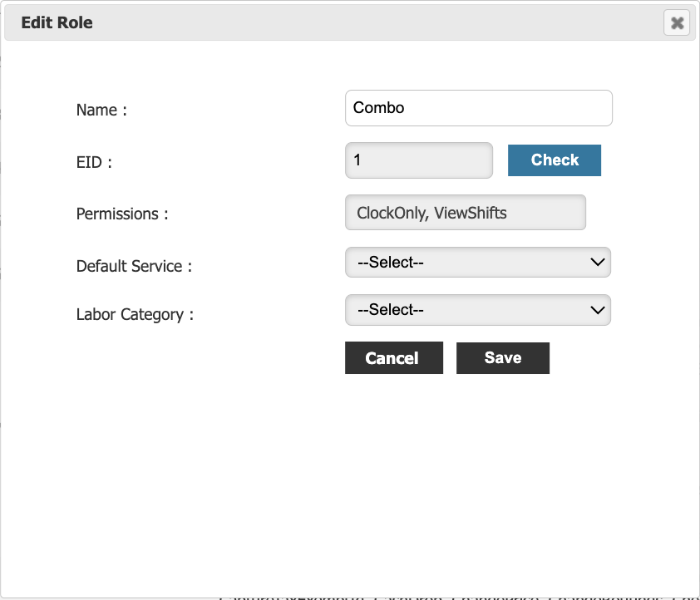The height and width of the screenshot is (600, 700).
Task: Click the Default Service label
Action: pos(134,267)
